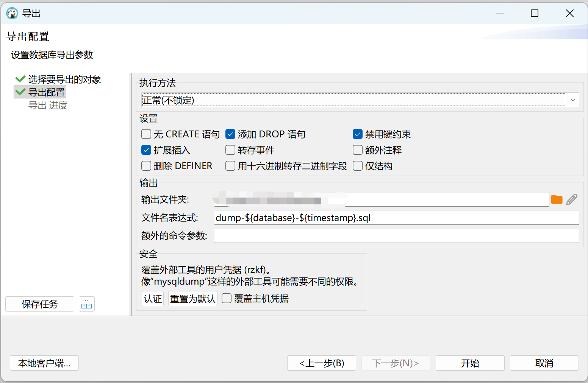Screen dimensions: 588x383
Task: Select the 选择要导出的对象 wizard step
Action: point(65,79)
